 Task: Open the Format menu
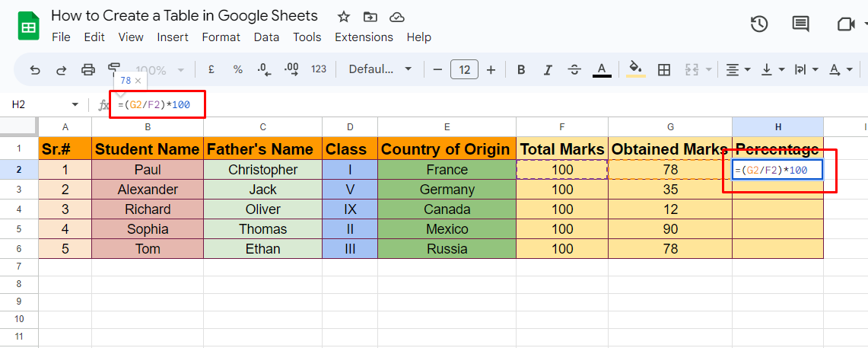click(221, 37)
